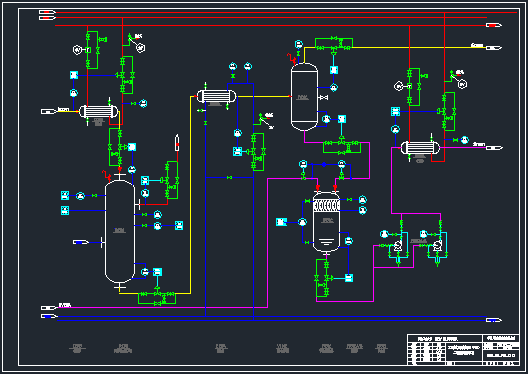Select the upper-left shell-and-tube heat exchanger
This screenshot has height=374, width=528.
[x=98, y=111]
